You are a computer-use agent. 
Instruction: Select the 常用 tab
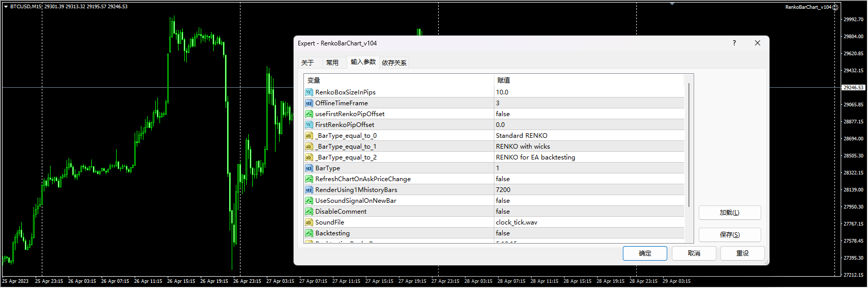[x=332, y=63]
